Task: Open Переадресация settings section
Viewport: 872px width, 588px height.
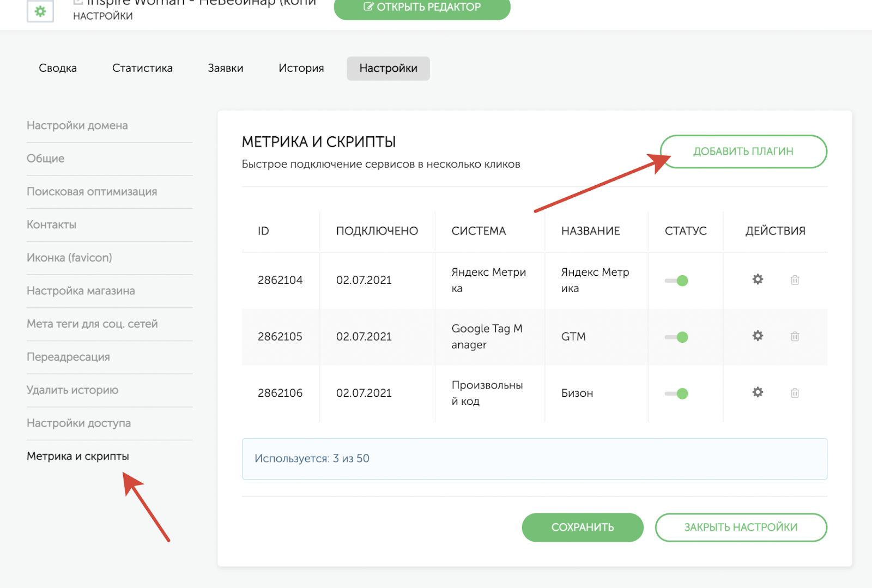Action: [x=68, y=357]
